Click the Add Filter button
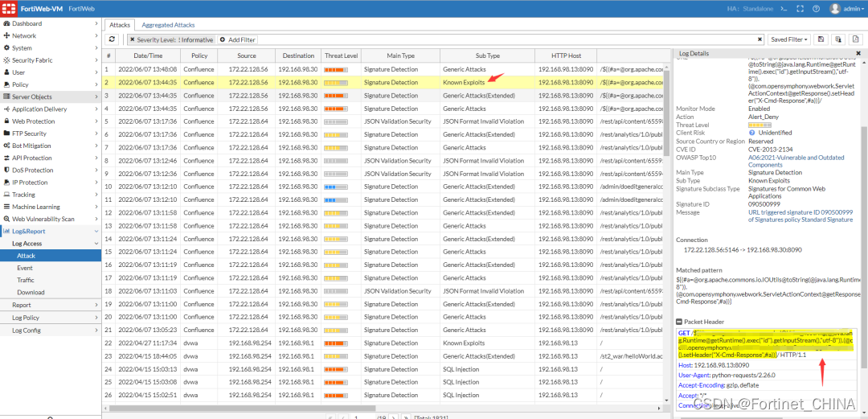Viewport: 868px width, 419px height. click(237, 40)
